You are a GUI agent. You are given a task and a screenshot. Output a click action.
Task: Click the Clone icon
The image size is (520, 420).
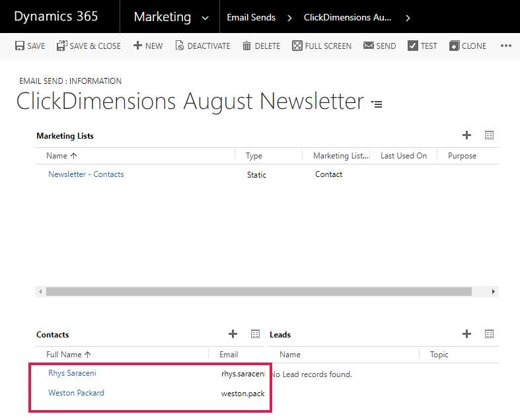454,46
